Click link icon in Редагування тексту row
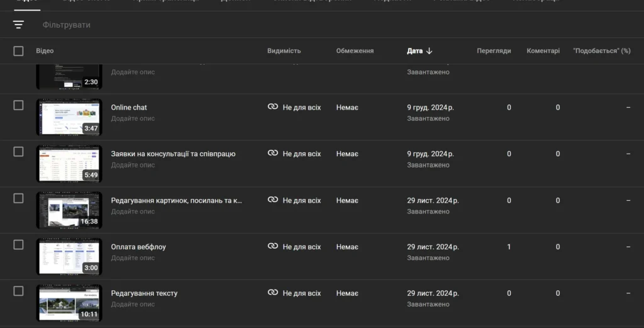The height and width of the screenshot is (328, 644). click(x=273, y=293)
